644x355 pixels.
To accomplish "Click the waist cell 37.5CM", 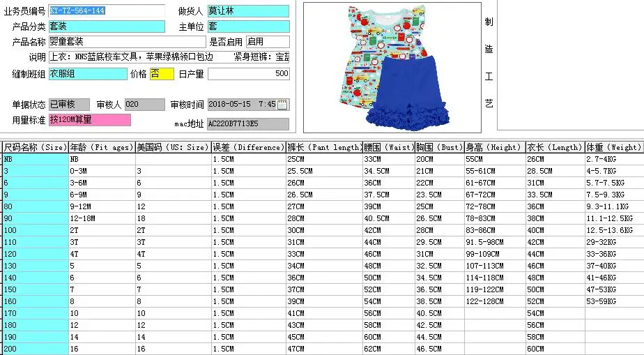I will tap(388, 195).
